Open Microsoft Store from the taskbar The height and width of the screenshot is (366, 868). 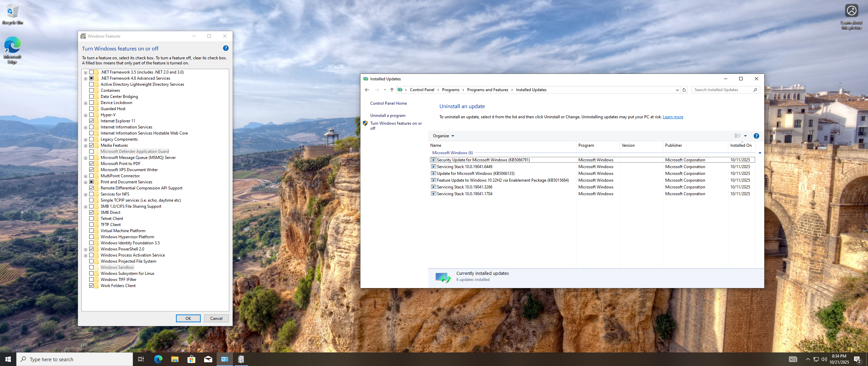click(x=191, y=359)
